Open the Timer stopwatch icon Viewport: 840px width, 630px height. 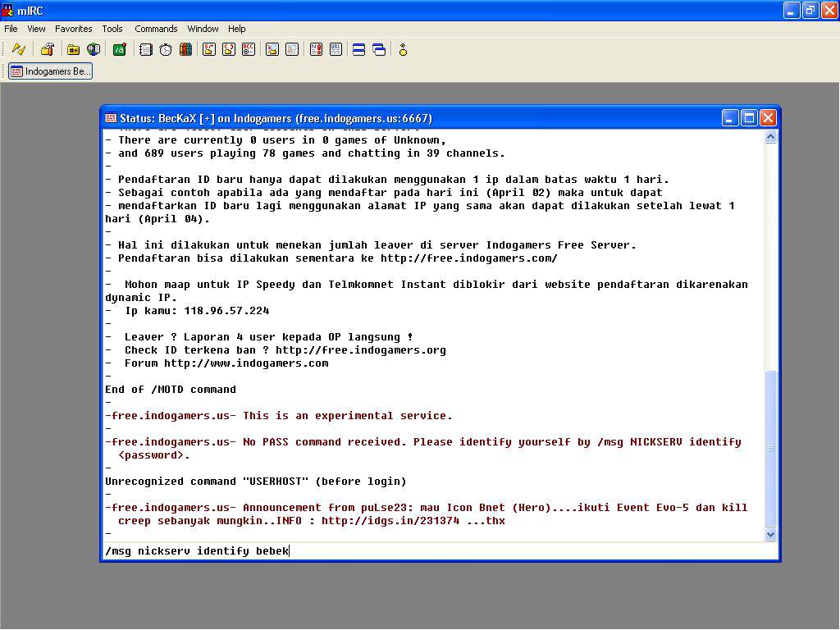coord(166,50)
